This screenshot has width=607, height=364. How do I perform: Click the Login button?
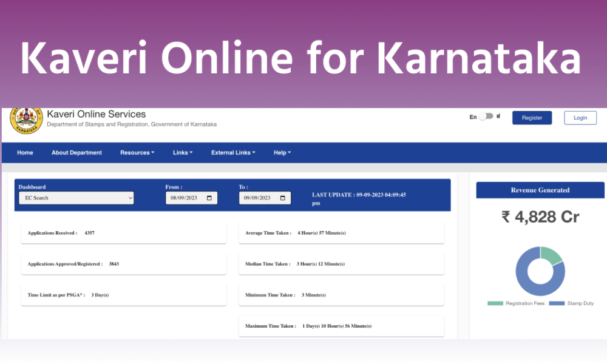580,118
